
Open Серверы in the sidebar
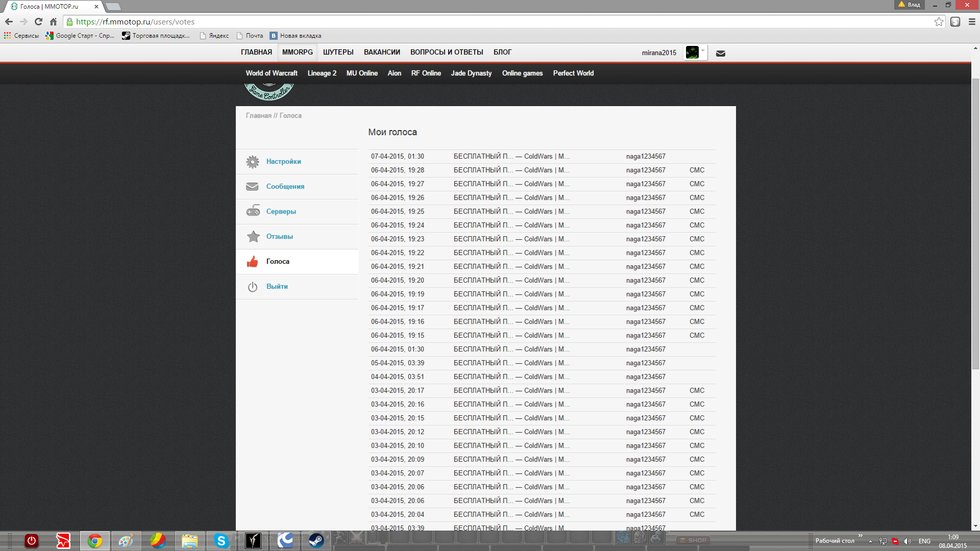[x=281, y=211]
